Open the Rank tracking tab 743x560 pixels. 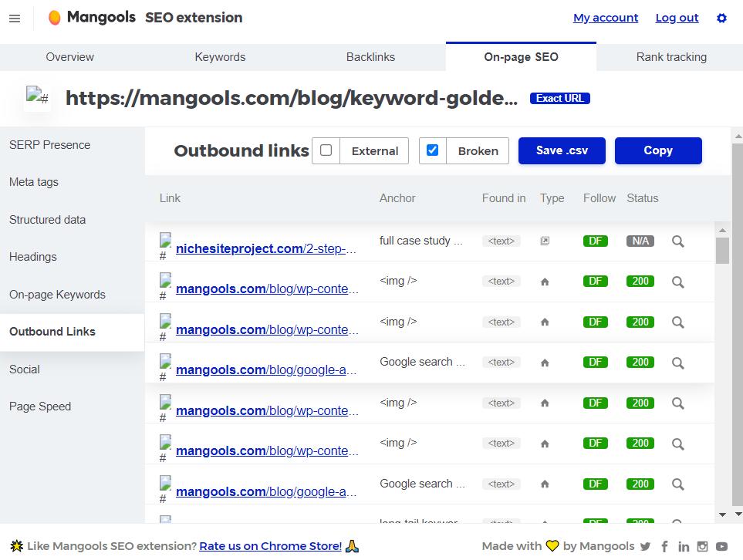[671, 57]
